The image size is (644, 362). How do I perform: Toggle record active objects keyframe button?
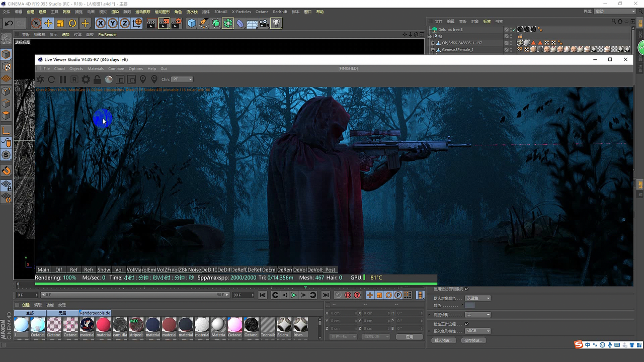point(338,295)
